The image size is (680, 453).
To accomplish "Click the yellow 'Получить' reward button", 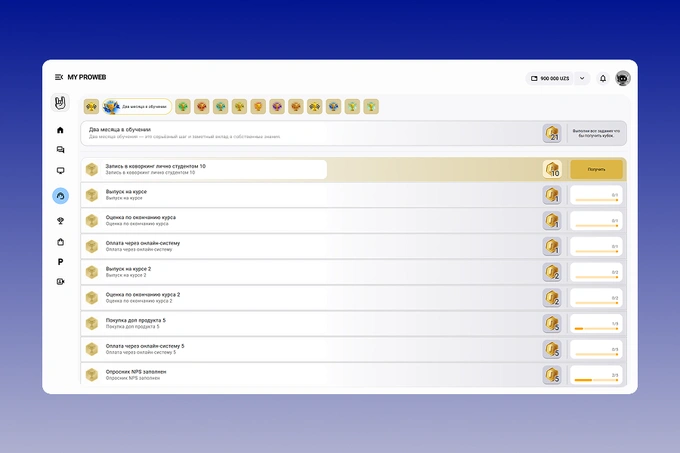I will click(x=596, y=169).
